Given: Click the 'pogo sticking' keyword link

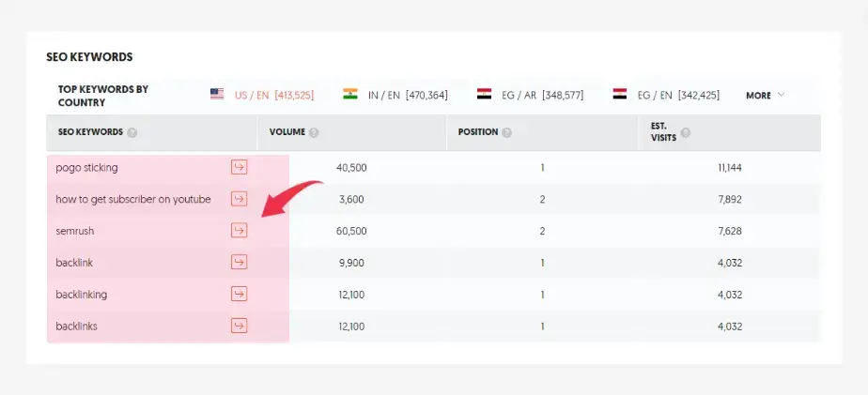Looking at the screenshot, I should [x=86, y=167].
